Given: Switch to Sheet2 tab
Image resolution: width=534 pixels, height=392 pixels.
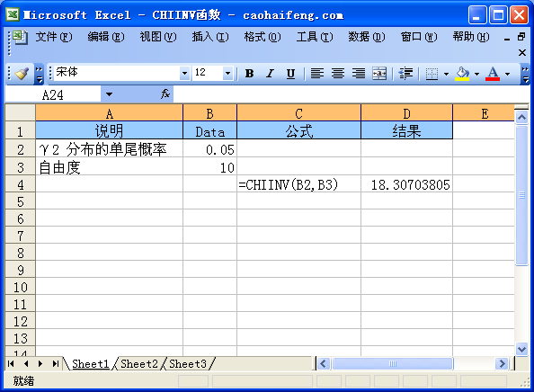Looking at the screenshot, I should (139, 364).
